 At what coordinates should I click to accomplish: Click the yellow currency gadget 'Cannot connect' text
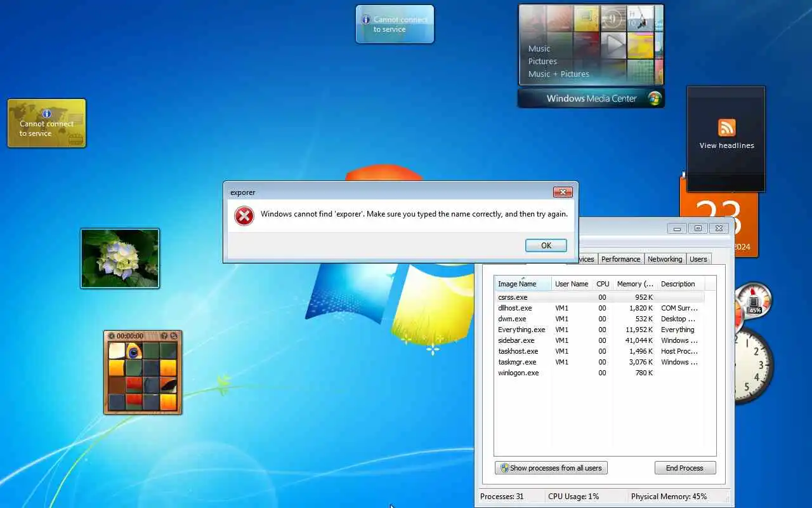tap(46, 129)
